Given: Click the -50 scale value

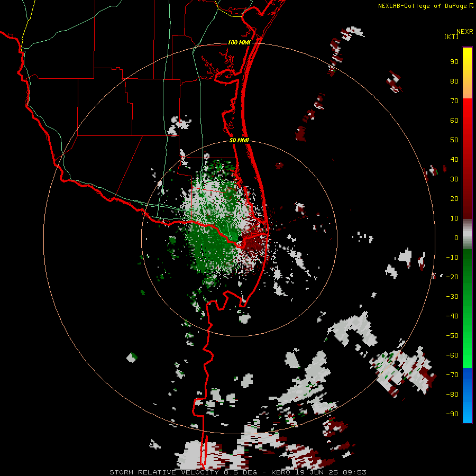Looking at the screenshot, I should coord(452,335).
